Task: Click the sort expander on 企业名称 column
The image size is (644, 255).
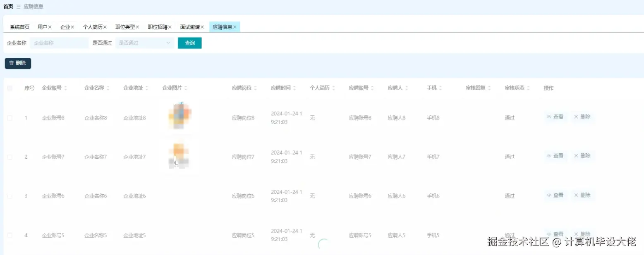Action: pyautogui.click(x=108, y=88)
